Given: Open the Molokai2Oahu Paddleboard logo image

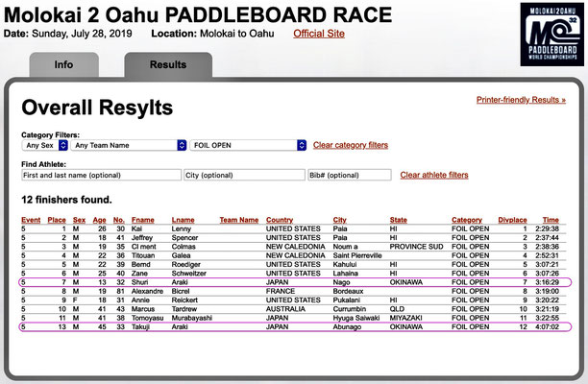Looking at the screenshot, I should coord(552,35).
